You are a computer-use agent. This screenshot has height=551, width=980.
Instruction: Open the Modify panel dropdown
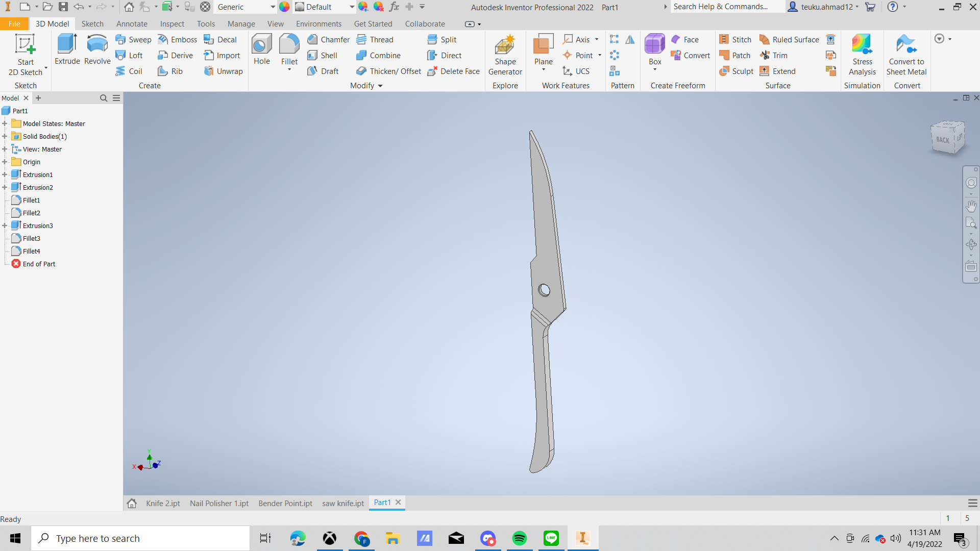coord(380,86)
